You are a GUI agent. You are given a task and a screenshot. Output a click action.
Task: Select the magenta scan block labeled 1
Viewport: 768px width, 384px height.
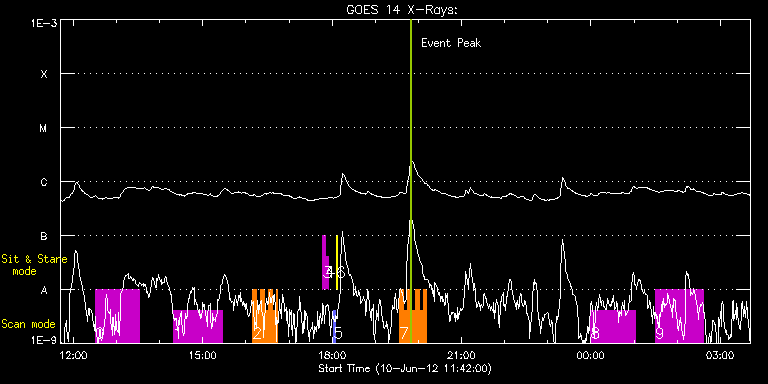[x=198, y=326]
